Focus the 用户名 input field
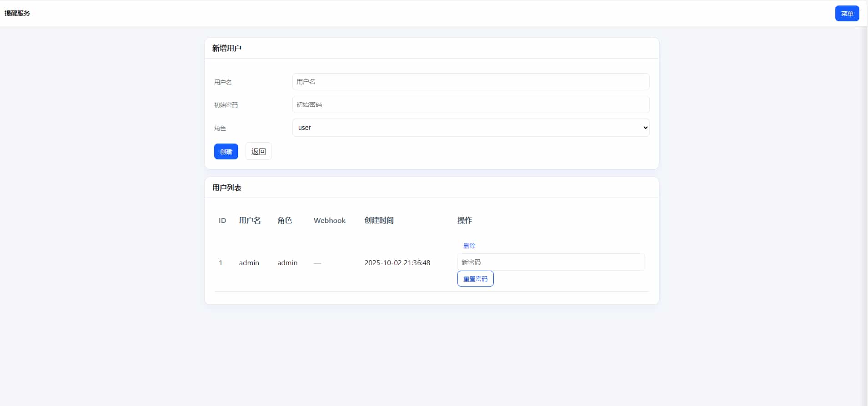This screenshot has height=406, width=868. (x=470, y=82)
